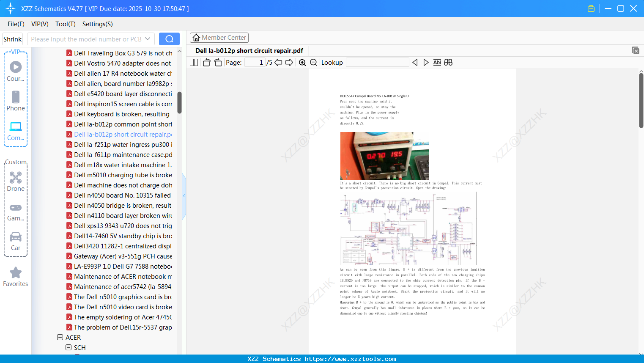Open the Car category in the sidebar
This screenshot has width=644, height=363.
pyautogui.click(x=16, y=241)
